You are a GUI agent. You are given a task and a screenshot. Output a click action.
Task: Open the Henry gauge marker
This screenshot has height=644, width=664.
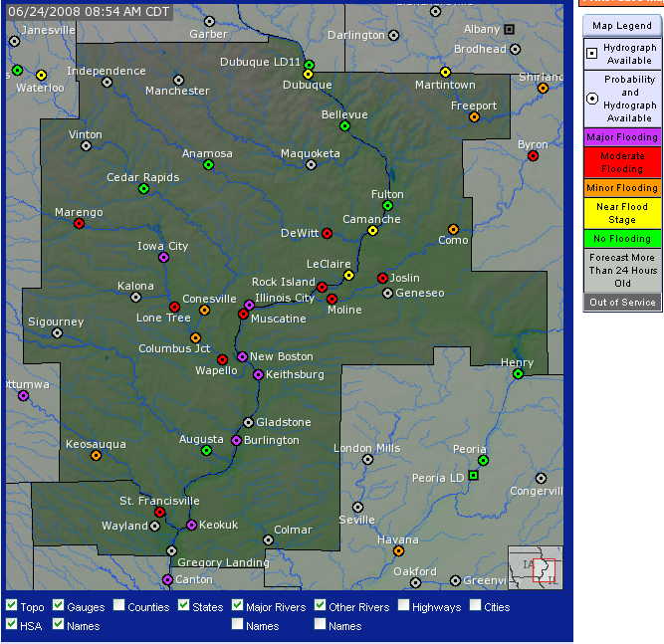[518, 373]
